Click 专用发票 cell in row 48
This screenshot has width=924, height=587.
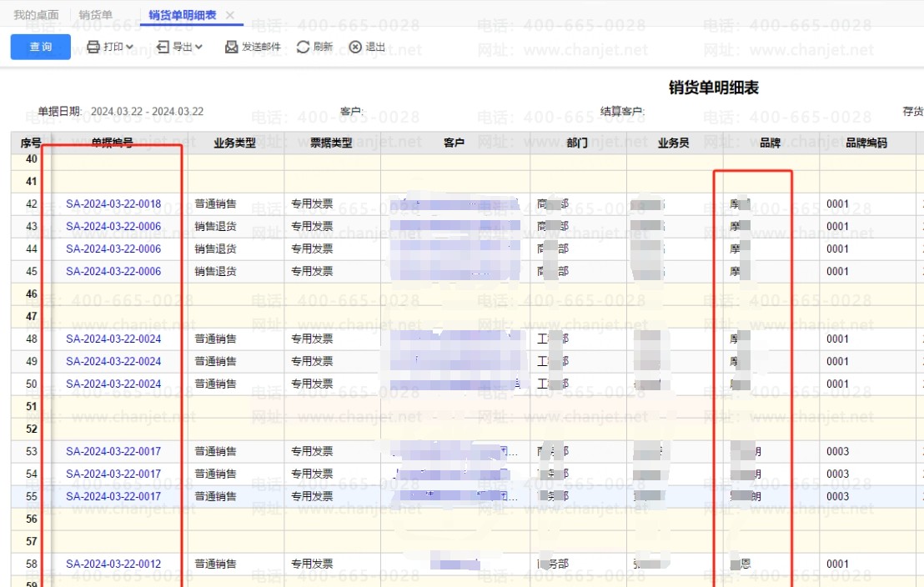[x=313, y=339]
